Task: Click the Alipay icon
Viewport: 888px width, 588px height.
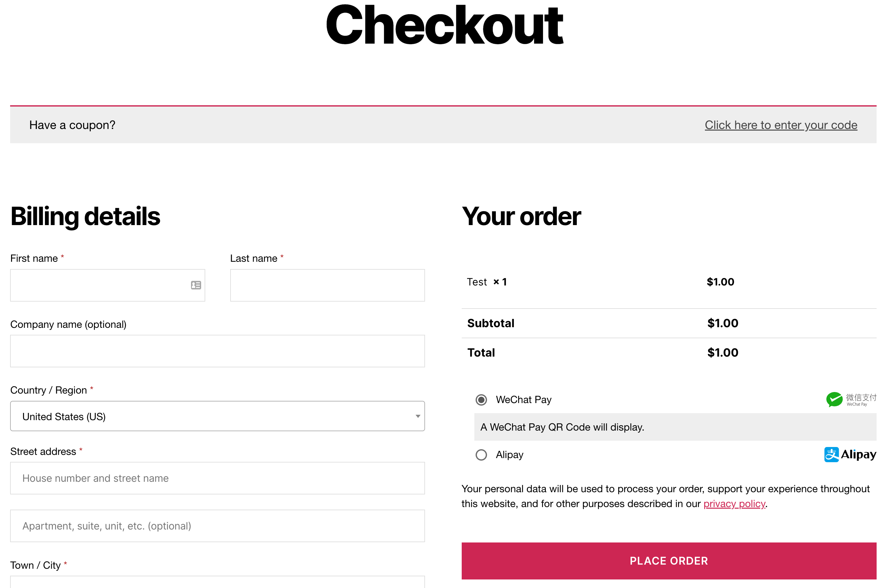Action: (x=851, y=454)
